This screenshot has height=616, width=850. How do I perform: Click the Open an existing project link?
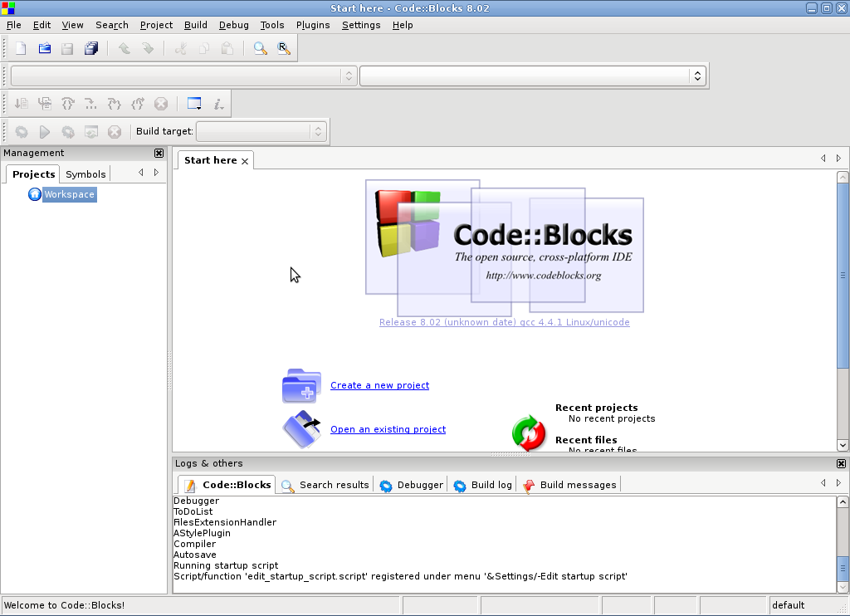click(388, 429)
